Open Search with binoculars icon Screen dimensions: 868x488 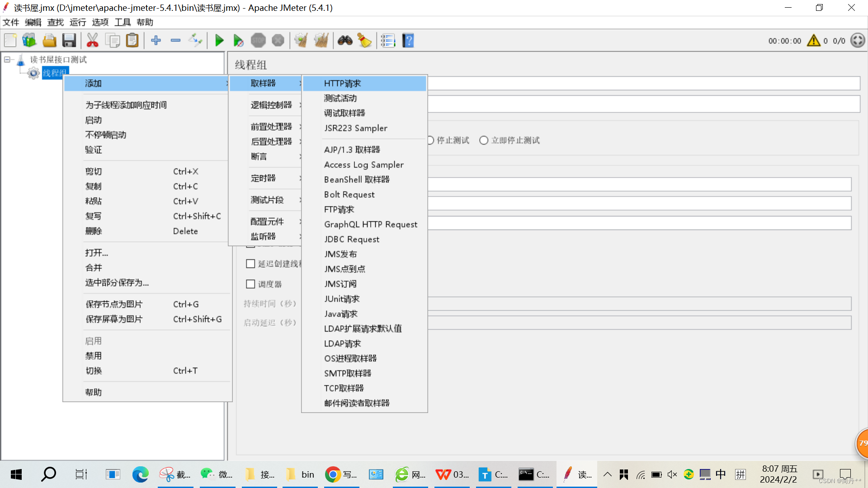pos(345,41)
